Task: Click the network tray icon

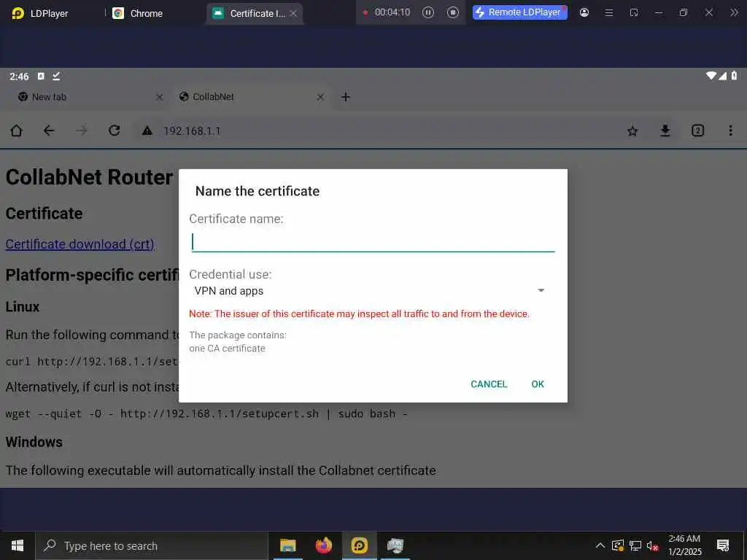Action: tap(635, 545)
